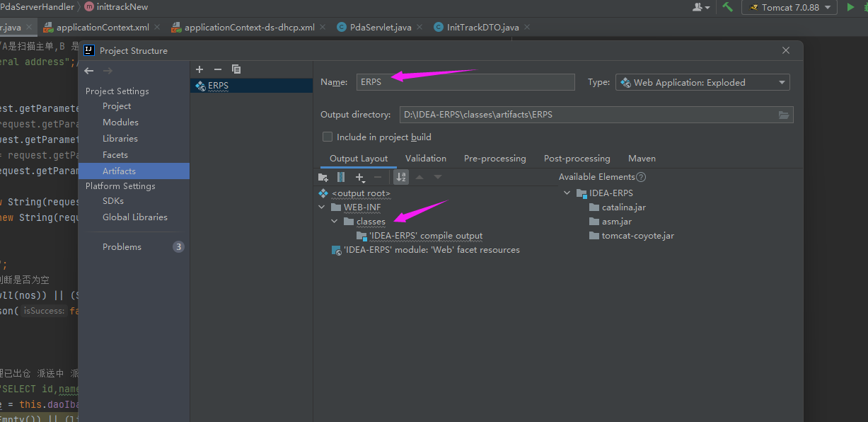Collapse the IDEA-ERPS available elements node
This screenshot has height=422, width=868.
pyautogui.click(x=567, y=193)
